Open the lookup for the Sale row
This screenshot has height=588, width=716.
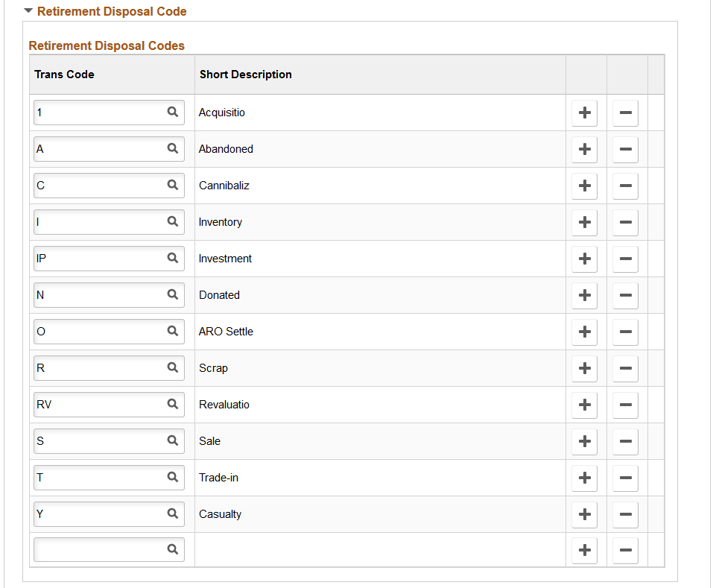(x=173, y=441)
